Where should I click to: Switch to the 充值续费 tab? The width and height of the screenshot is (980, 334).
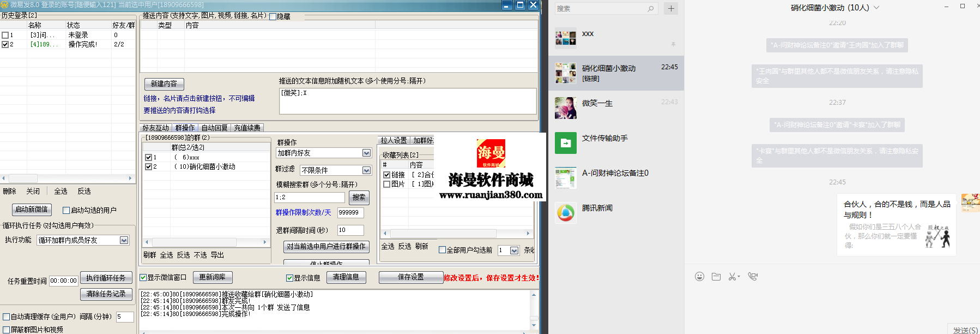[x=247, y=128]
